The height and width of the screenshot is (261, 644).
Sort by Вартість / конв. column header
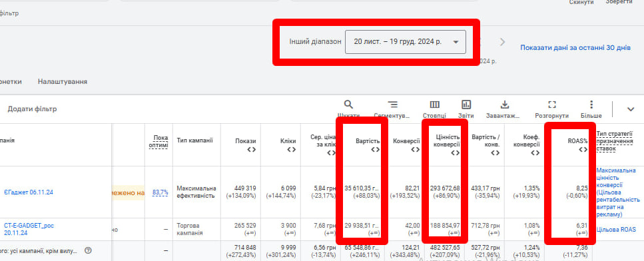(x=485, y=140)
